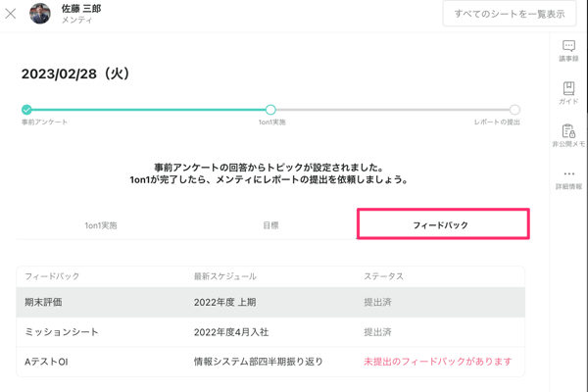Switch to the 目標 tab
Image resolution: width=588 pixels, height=392 pixels.
coord(270,225)
